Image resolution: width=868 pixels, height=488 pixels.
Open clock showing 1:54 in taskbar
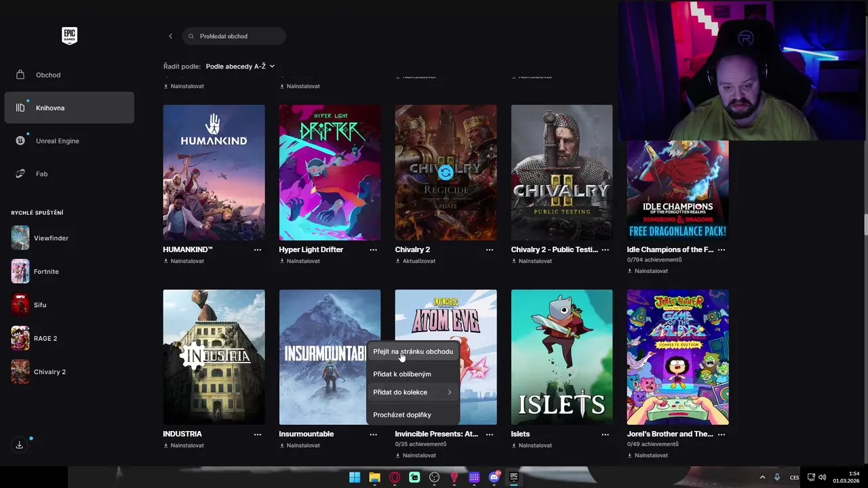[x=846, y=477]
